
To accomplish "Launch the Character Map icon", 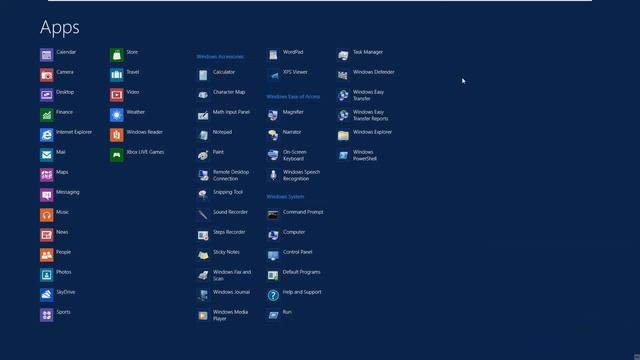I will pos(203,95).
